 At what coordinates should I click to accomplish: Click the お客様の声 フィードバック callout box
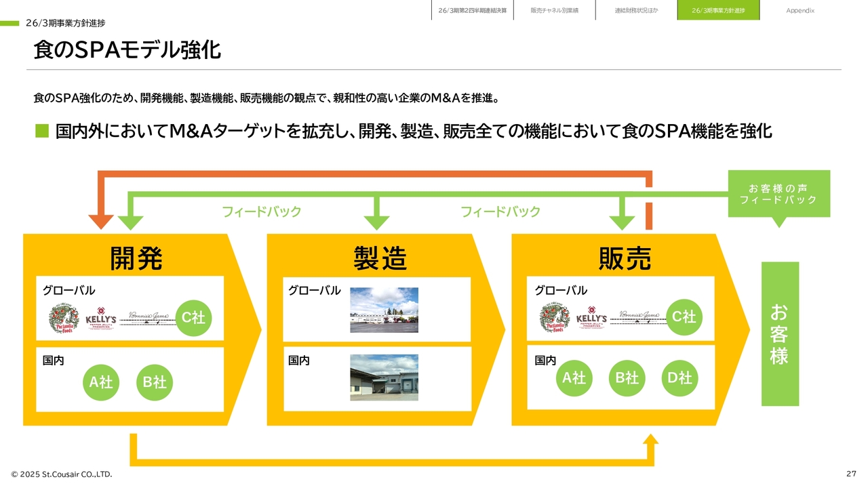[x=778, y=194]
